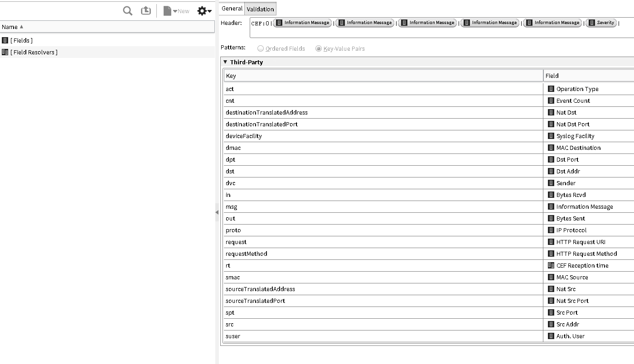Click the export icon next to search

coord(146,10)
